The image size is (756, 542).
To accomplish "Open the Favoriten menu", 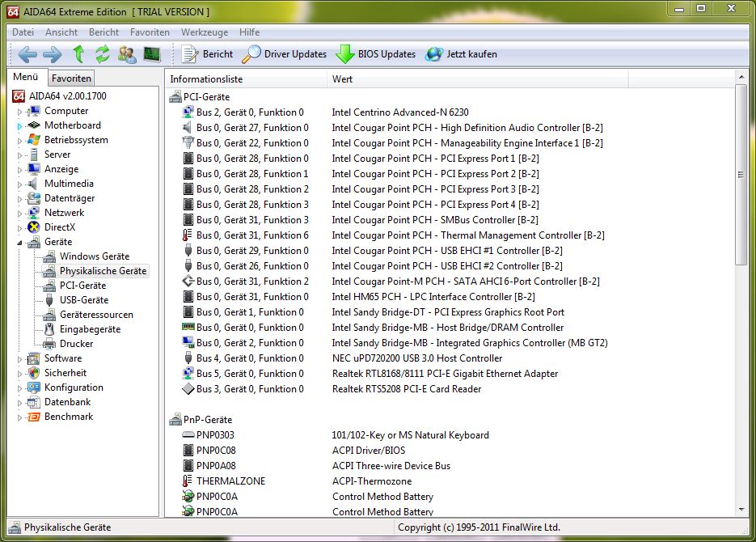I will tap(150, 32).
